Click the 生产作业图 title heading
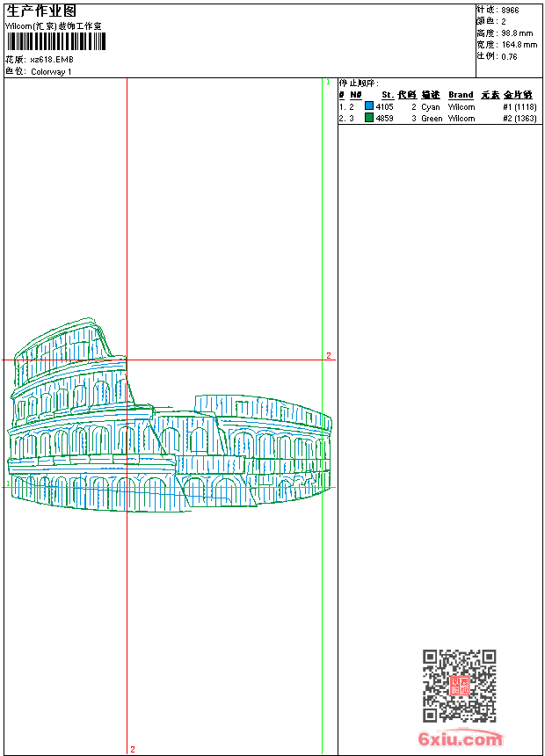Screen dimensions: 545x756 tap(40, 11)
